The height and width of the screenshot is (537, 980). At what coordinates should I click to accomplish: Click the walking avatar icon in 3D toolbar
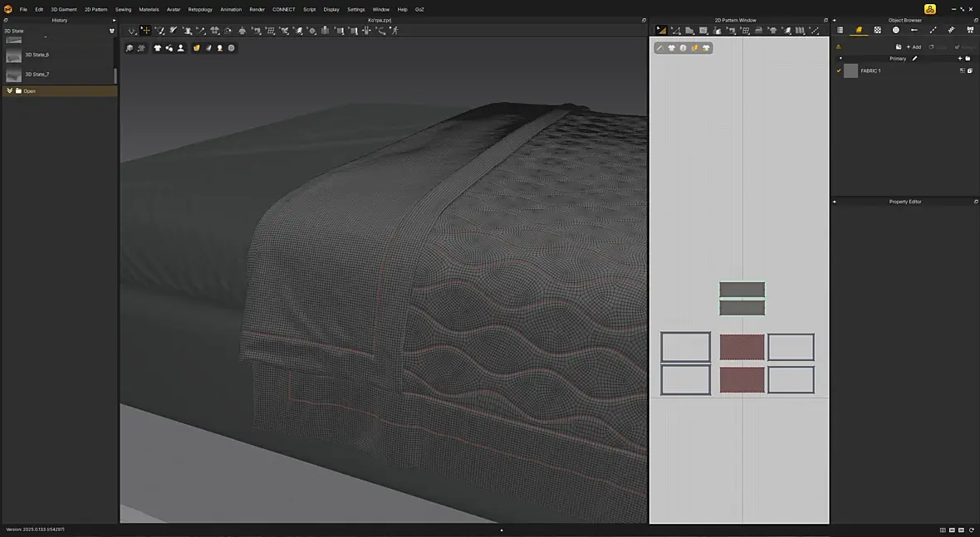click(x=394, y=30)
